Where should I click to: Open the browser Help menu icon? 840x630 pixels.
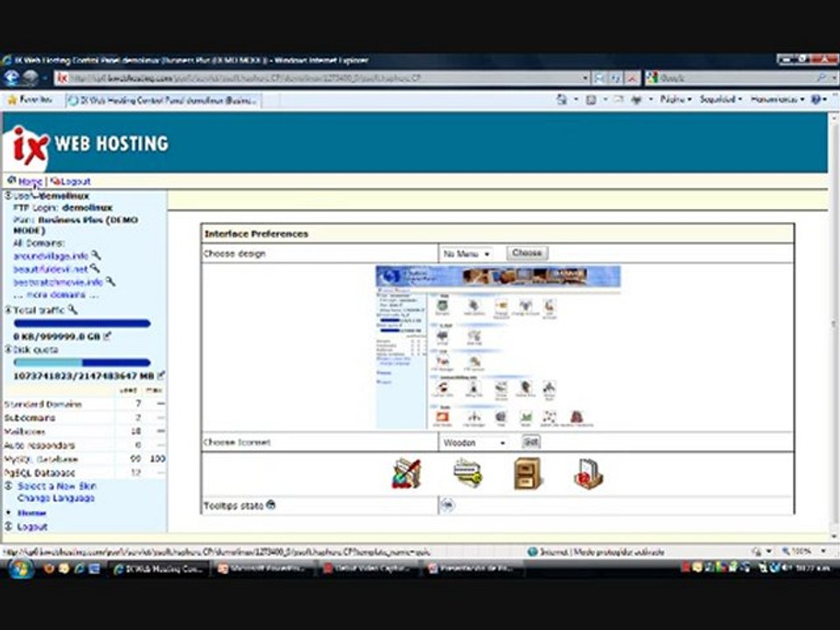tap(819, 99)
